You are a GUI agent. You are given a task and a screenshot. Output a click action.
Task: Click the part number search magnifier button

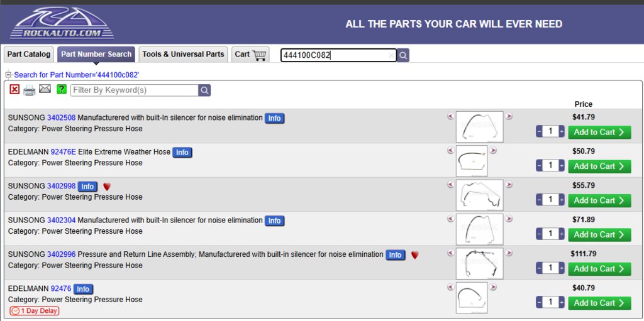(x=403, y=55)
